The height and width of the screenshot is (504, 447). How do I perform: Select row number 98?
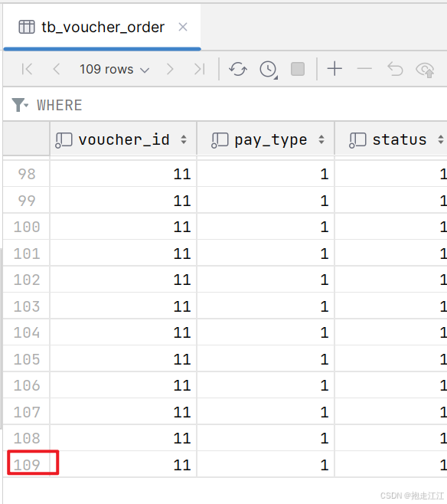(27, 174)
